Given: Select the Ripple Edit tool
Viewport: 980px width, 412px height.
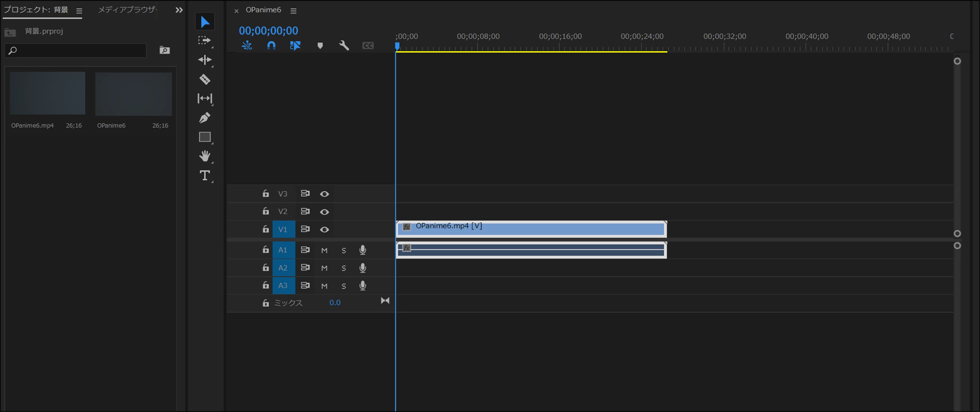Looking at the screenshot, I should 205,60.
